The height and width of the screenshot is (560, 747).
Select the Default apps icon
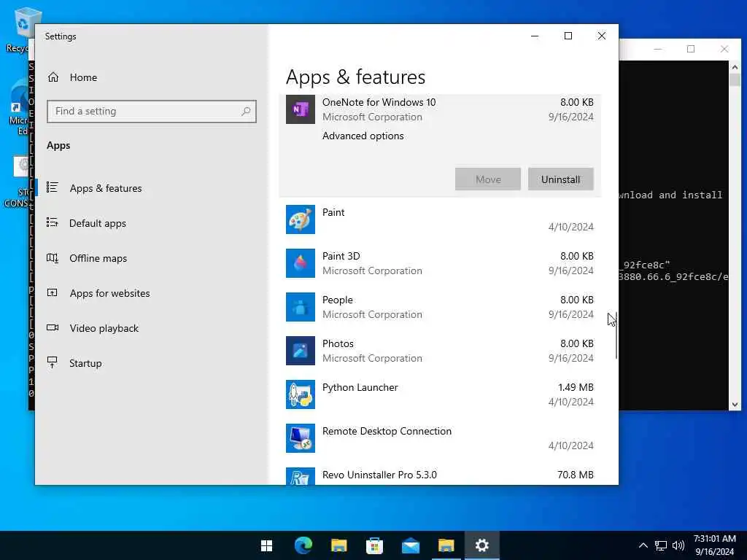tap(53, 222)
